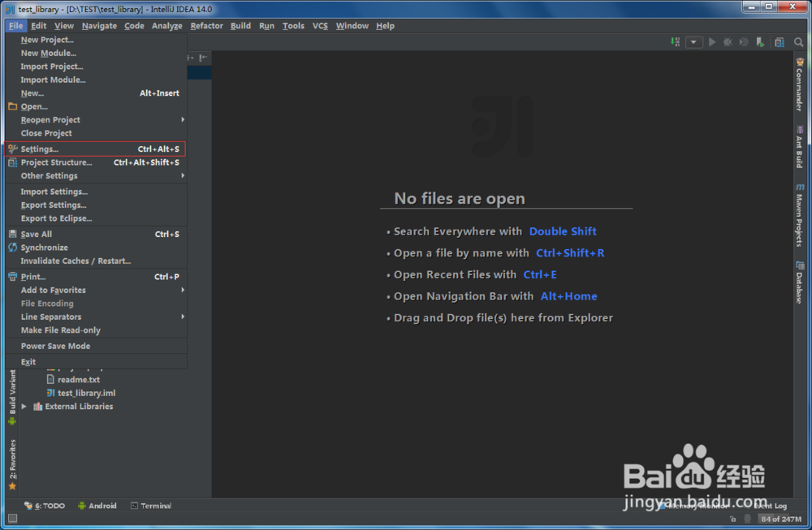
Task: Open the Refactor menu
Action: 206,26
